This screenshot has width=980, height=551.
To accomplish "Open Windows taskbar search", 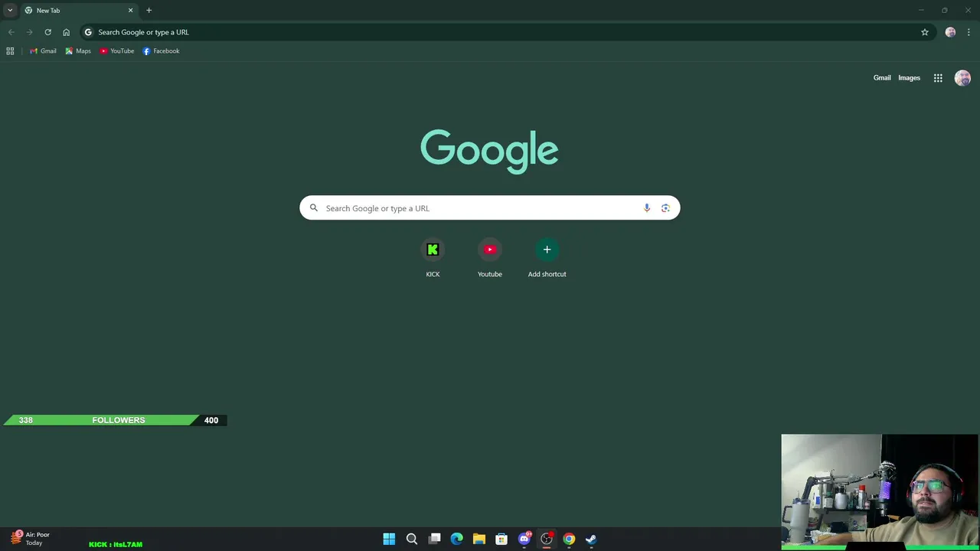I will click(412, 539).
